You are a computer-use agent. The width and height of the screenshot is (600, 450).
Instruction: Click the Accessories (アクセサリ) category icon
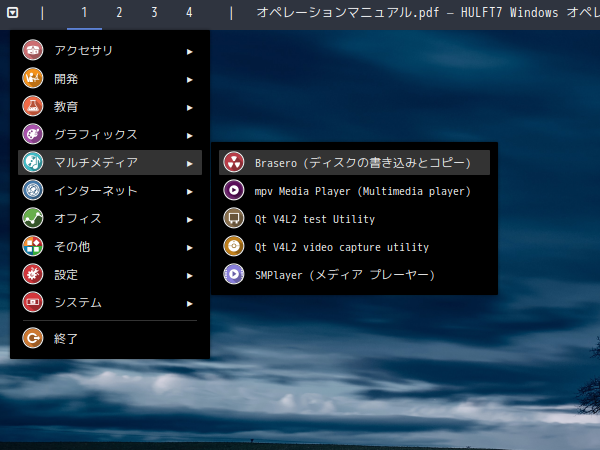33,50
